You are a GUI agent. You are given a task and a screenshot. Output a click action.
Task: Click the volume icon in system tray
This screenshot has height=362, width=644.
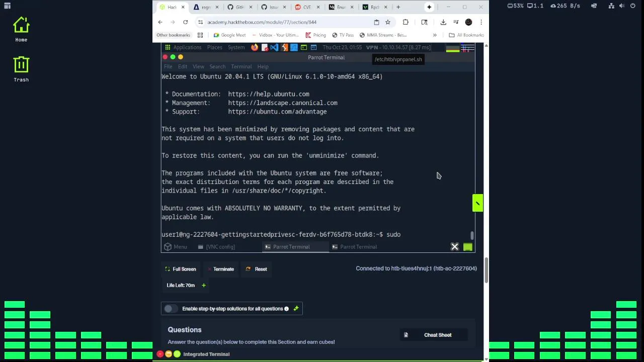[x=621, y=6]
